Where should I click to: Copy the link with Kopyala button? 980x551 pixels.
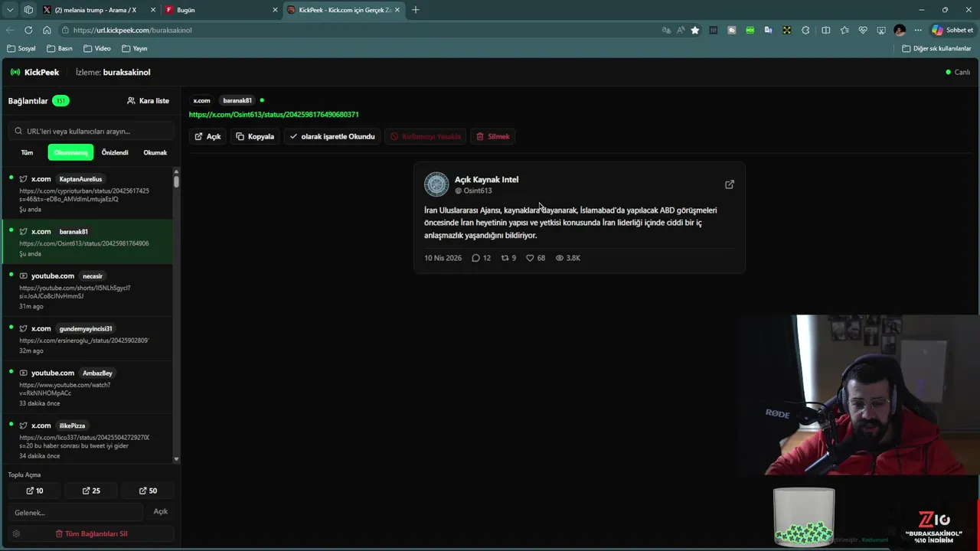point(255,136)
